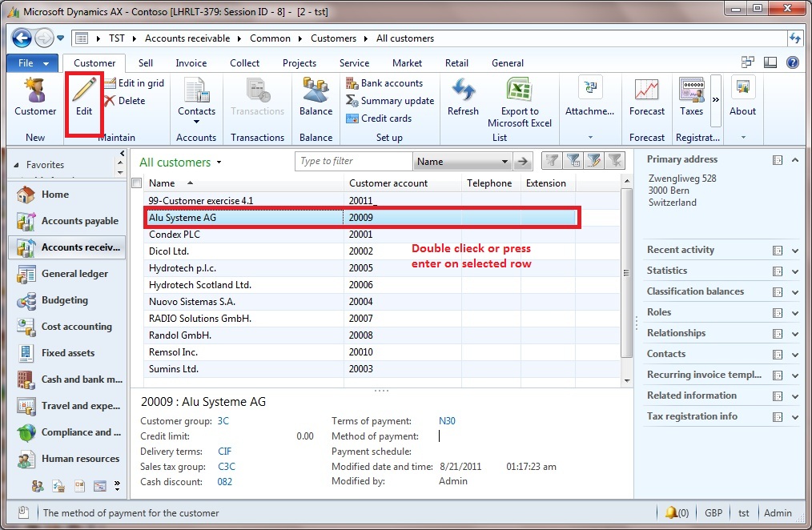
Task: Click the filter apply arrow button
Action: tap(523, 162)
